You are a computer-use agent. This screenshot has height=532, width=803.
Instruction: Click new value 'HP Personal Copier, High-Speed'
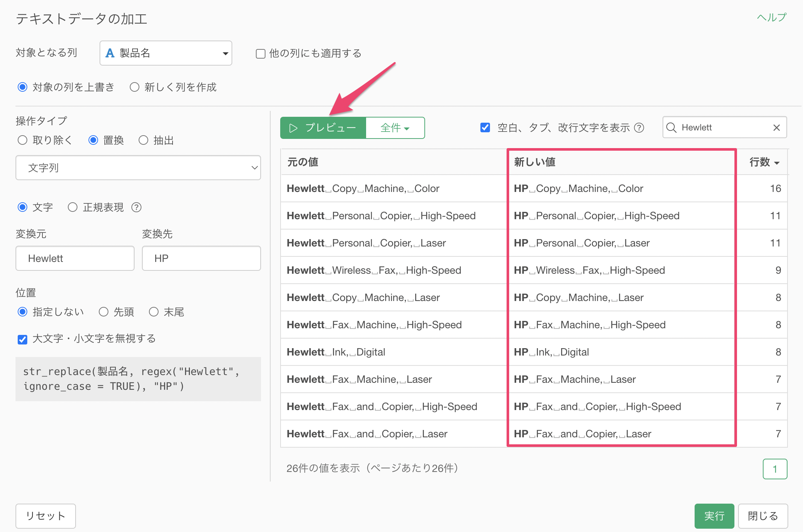tap(597, 216)
